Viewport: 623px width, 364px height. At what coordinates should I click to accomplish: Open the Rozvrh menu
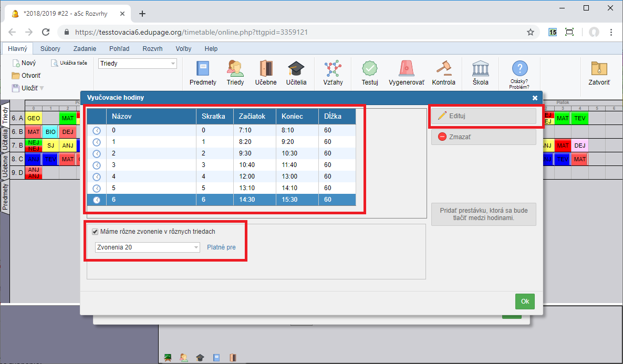pyautogui.click(x=152, y=48)
